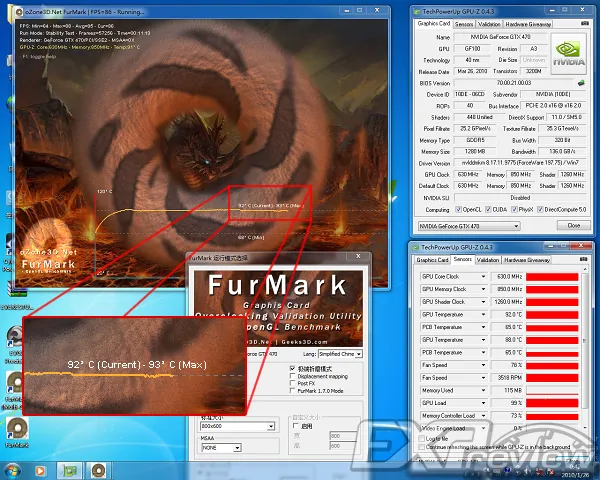Click the Windows Start button

[x=11, y=469]
